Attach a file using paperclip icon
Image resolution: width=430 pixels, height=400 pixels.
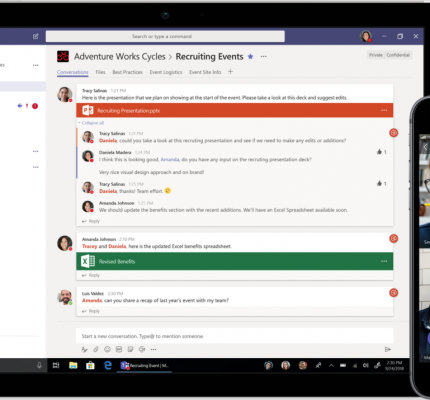pyautogui.click(x=96, y=349)
